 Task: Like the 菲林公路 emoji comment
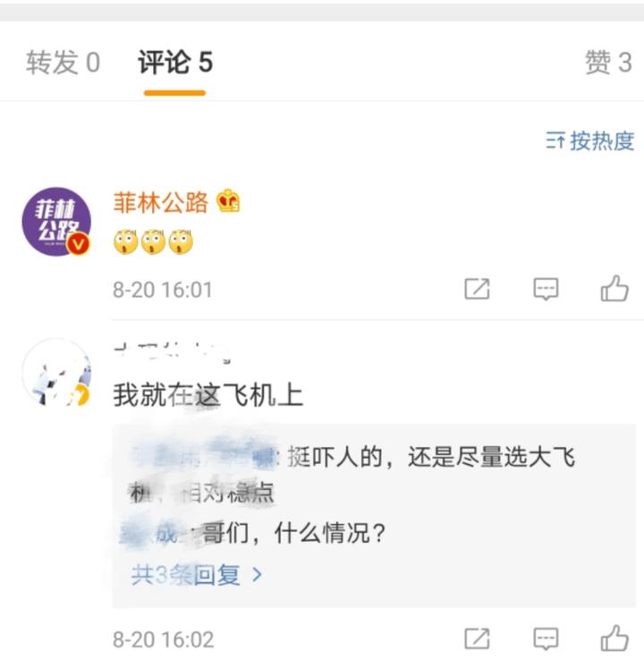(614, 289)
